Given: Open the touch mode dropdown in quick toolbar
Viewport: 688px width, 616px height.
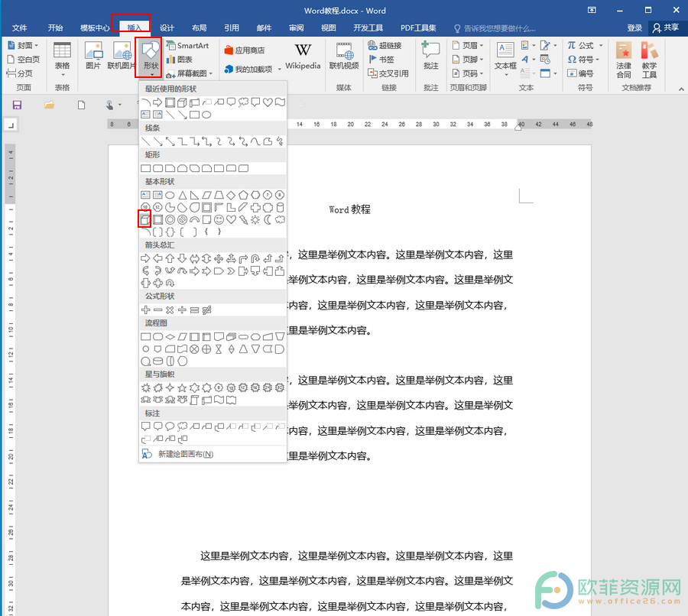Looking at the screenshot, I should pyautogui.click(x=120, y=105).
